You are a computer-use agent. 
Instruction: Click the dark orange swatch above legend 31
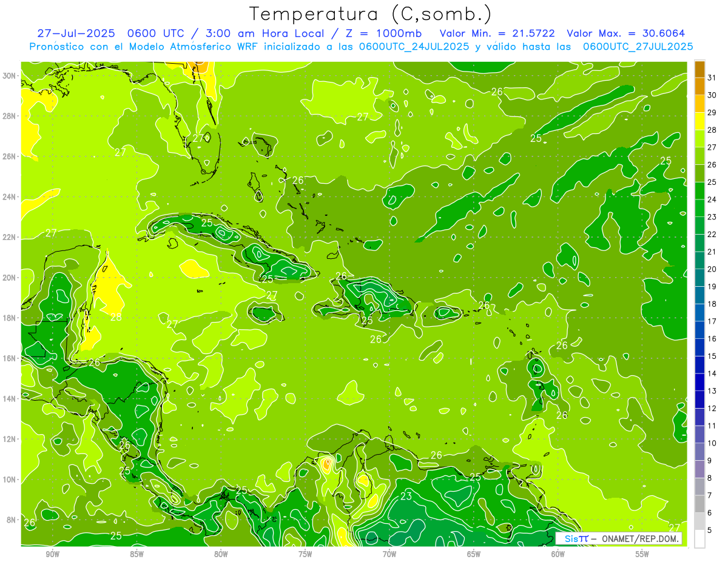699,69
